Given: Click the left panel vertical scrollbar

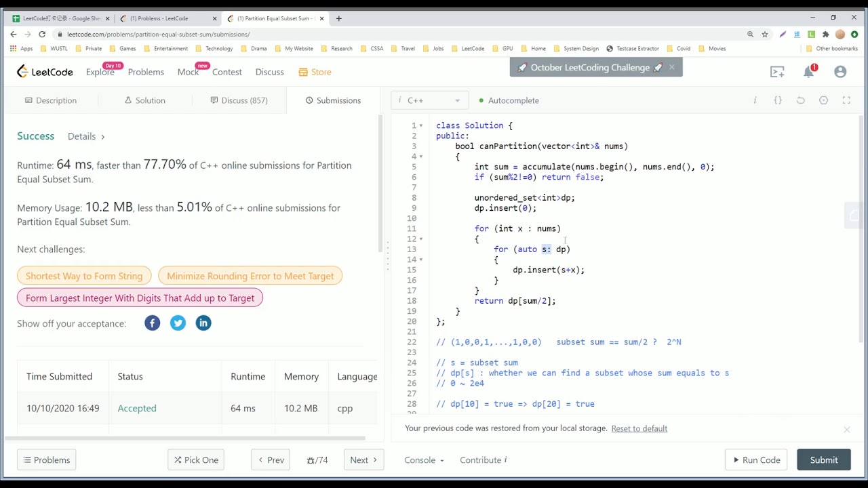Looking at the screenshot, I should 380,183.
